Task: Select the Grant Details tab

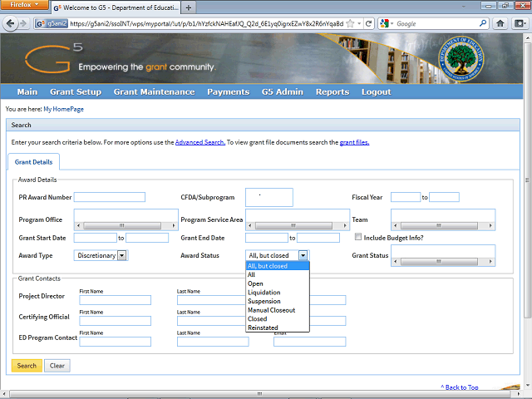Action: [x=33, y=162]
